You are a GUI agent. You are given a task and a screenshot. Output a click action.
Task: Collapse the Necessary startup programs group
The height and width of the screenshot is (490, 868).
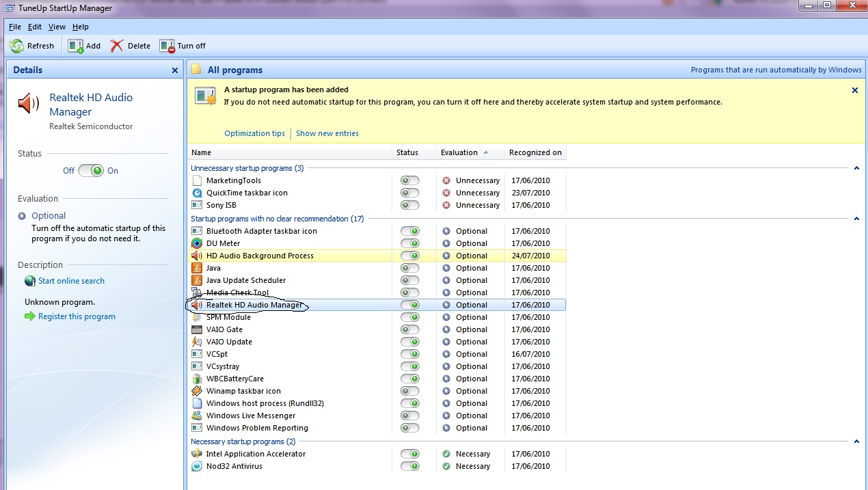(856, 441)
